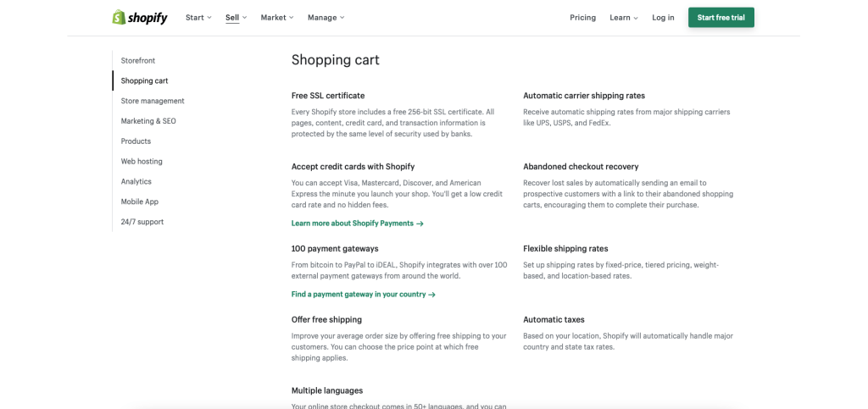Screen dimensions: 868x409
Task: Navigate to Marketing & SEO section
Action: pos(148,121)
